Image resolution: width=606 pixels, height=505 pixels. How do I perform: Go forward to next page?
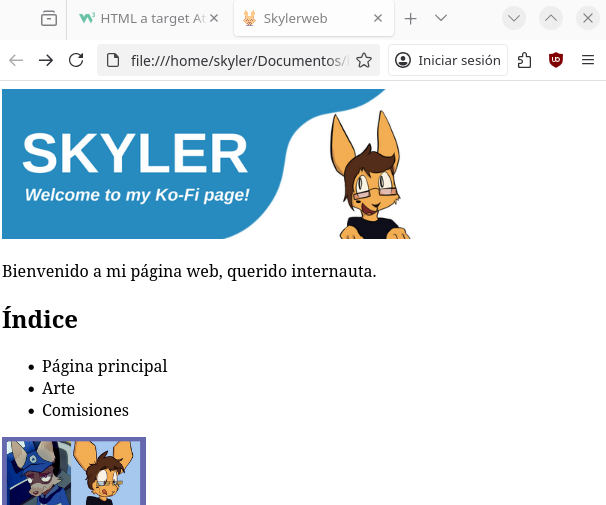(46, 60)
